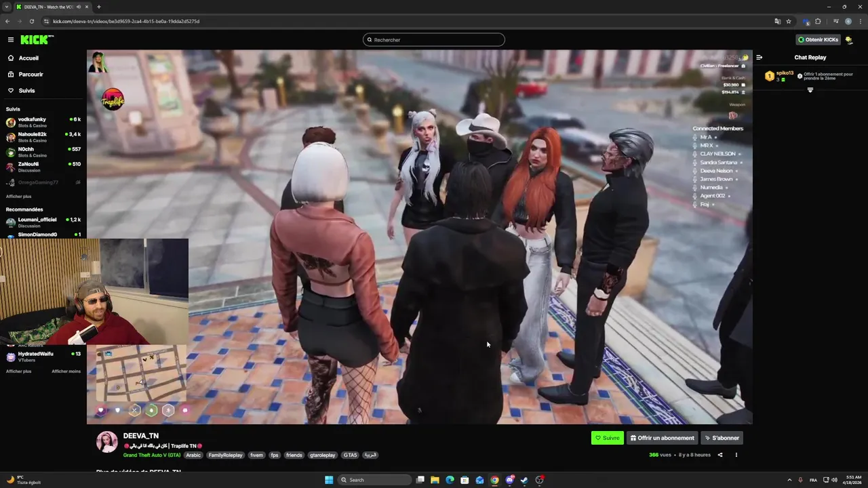Open the Grand Theft Auto V category
The image size is (868, 488).
coord(152,455)
